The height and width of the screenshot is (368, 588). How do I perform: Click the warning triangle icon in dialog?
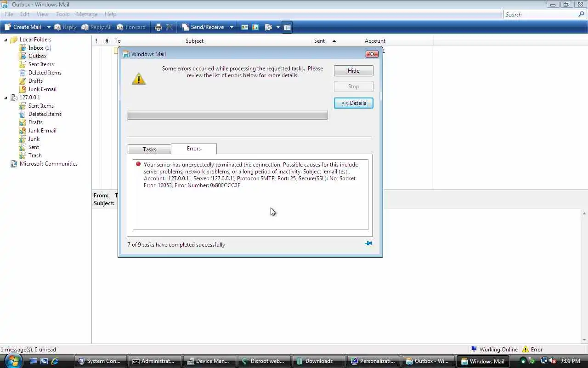(139, 79)
